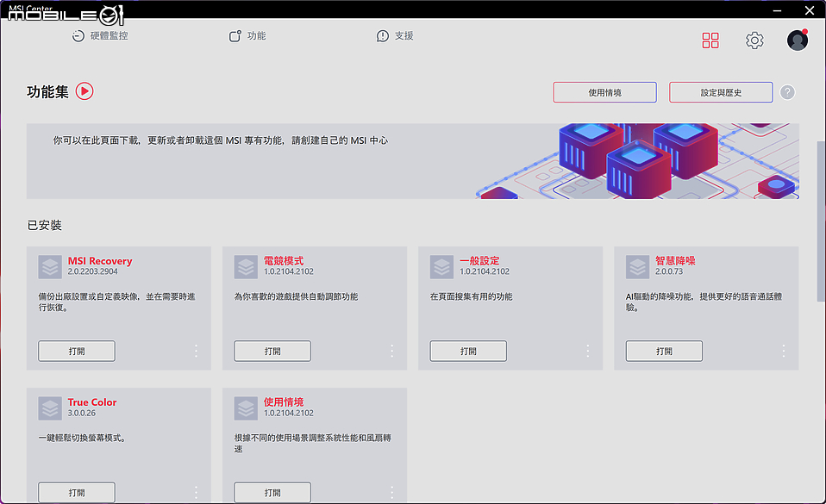The width and height of the screenshot is (826, 504).
Task: Click the True Color title text
Action: [92, 401]
